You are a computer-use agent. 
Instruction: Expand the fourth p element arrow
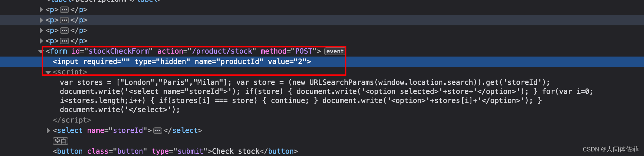[x=41, y=41]
